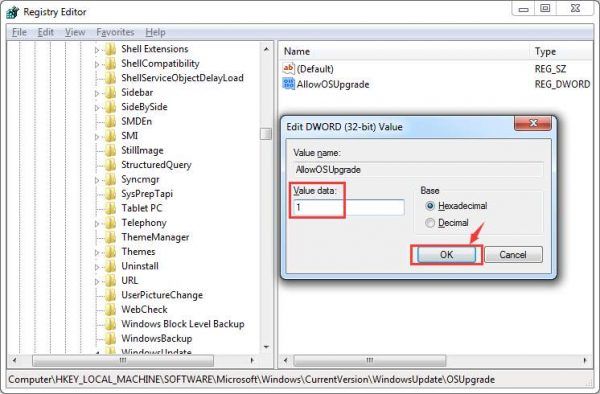Select the Decimal base radio button
Image resolution: width=600 pixels, height=394 pixels.
pyautogui.click(x=430, y=223)
